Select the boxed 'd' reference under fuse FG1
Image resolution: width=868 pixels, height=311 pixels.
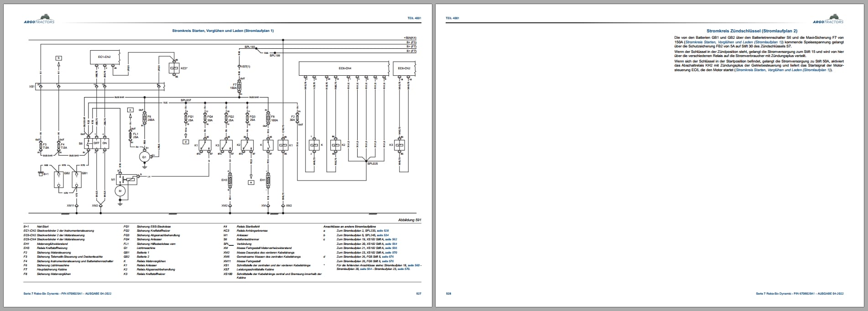coord(186,141)
